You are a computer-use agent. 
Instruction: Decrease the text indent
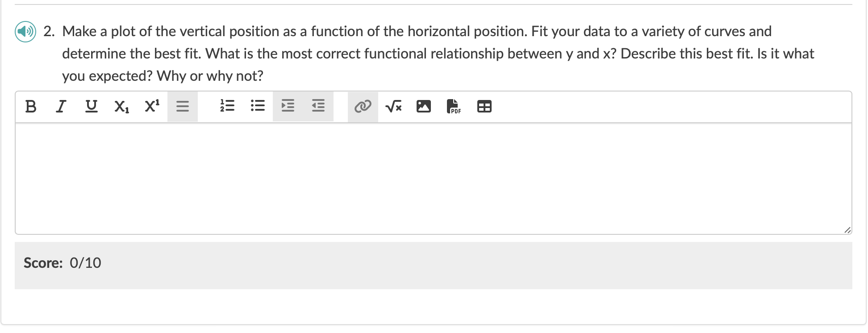click(318, 106)
